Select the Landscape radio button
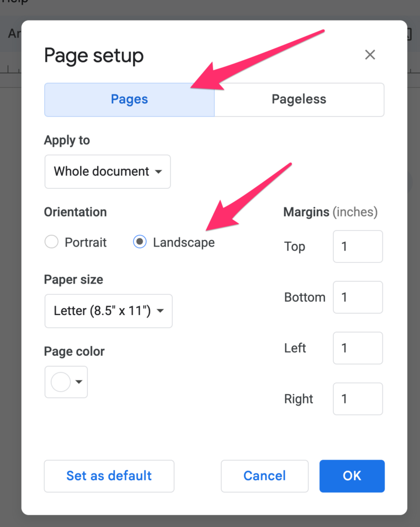The height and width of the screenshot is (527, 420). [139, 242]
